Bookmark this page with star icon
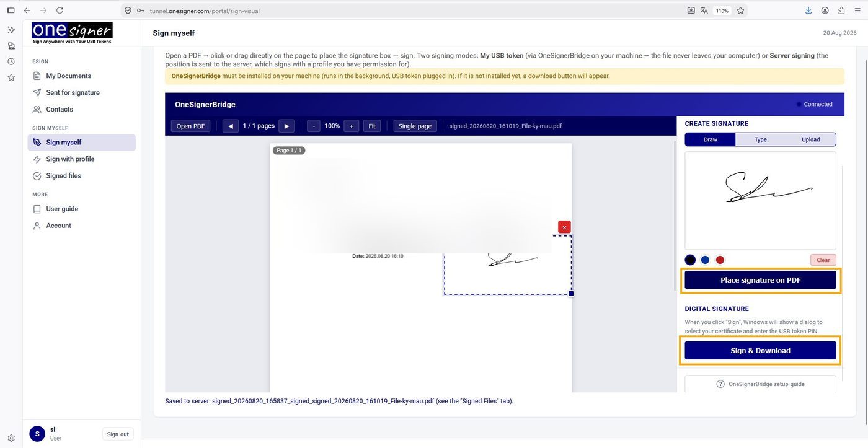 [x=740, y=11]
